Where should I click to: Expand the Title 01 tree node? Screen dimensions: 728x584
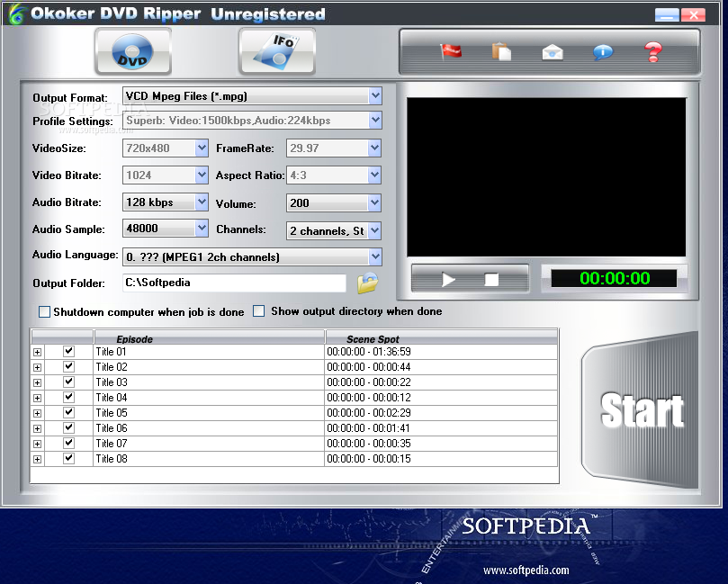tap(37, 353)
